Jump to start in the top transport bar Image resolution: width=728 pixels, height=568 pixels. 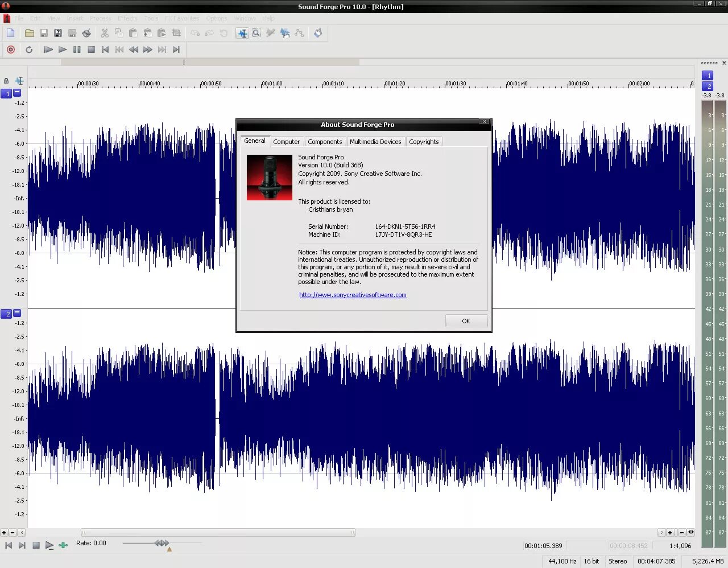pyautogui.click(x=105, y=50)
